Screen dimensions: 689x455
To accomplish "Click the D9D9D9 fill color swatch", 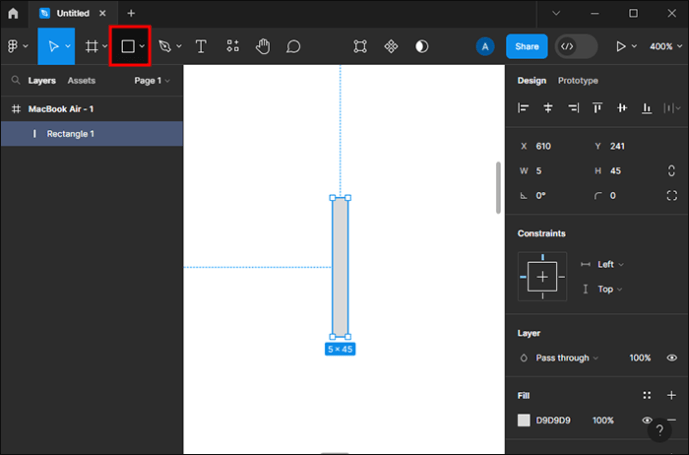I will (523, 420).
